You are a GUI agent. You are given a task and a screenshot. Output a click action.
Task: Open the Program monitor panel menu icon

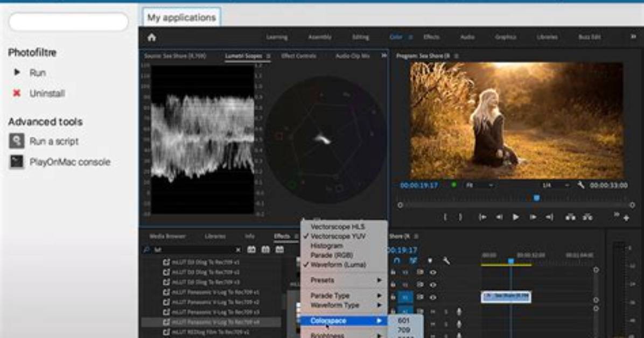click(456, 56)
